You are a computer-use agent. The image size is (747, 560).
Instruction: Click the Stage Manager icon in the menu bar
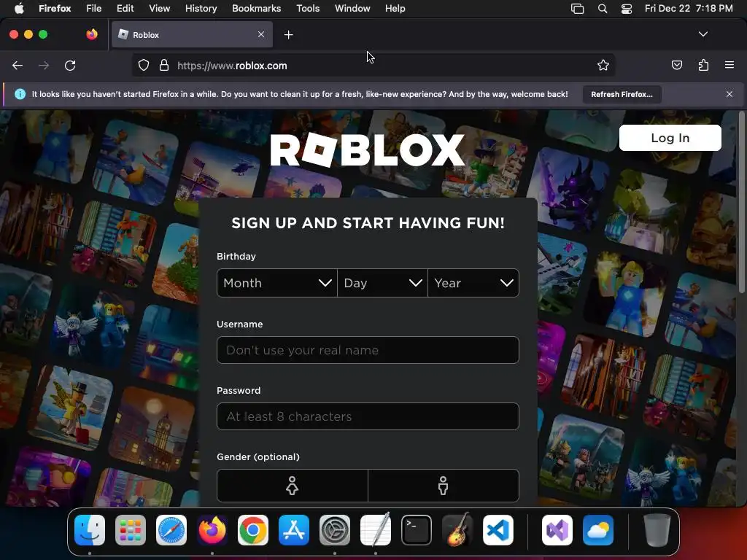[578, 9]
